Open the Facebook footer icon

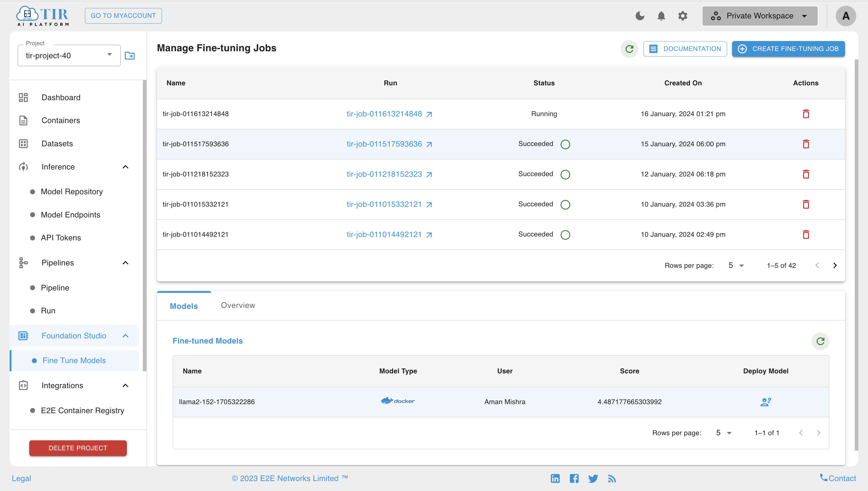(x=574, y=479)
